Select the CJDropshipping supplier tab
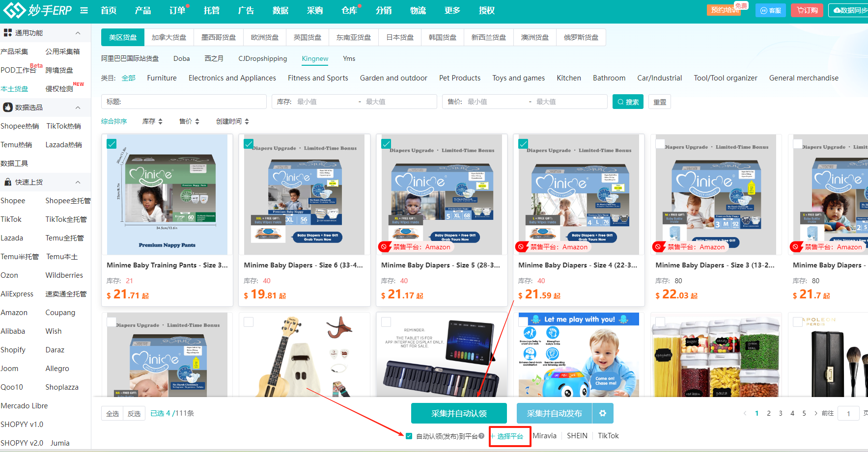Image resolution: width=868 pixels, height=452 pixels. click(263, 58)
